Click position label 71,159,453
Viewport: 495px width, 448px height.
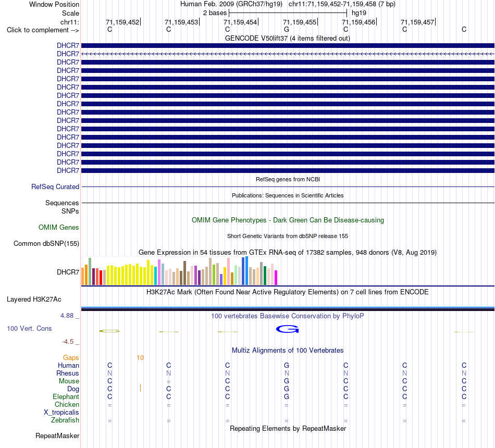(x=181, y=22)
